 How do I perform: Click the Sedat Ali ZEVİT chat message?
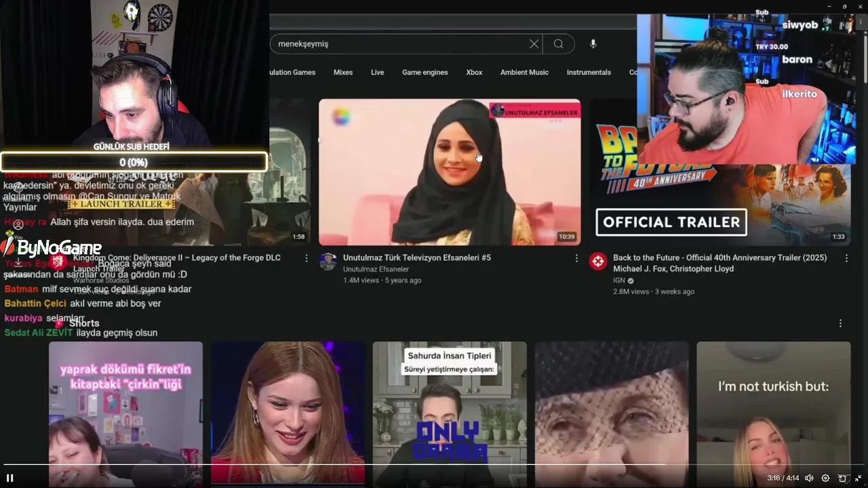click(x=81, y=333)
